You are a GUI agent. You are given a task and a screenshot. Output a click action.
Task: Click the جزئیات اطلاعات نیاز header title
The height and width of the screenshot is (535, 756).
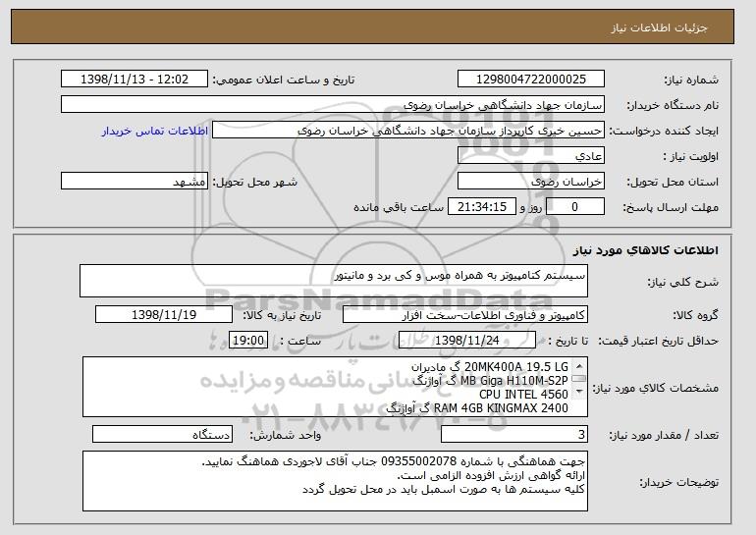click(x=659, y=27)
